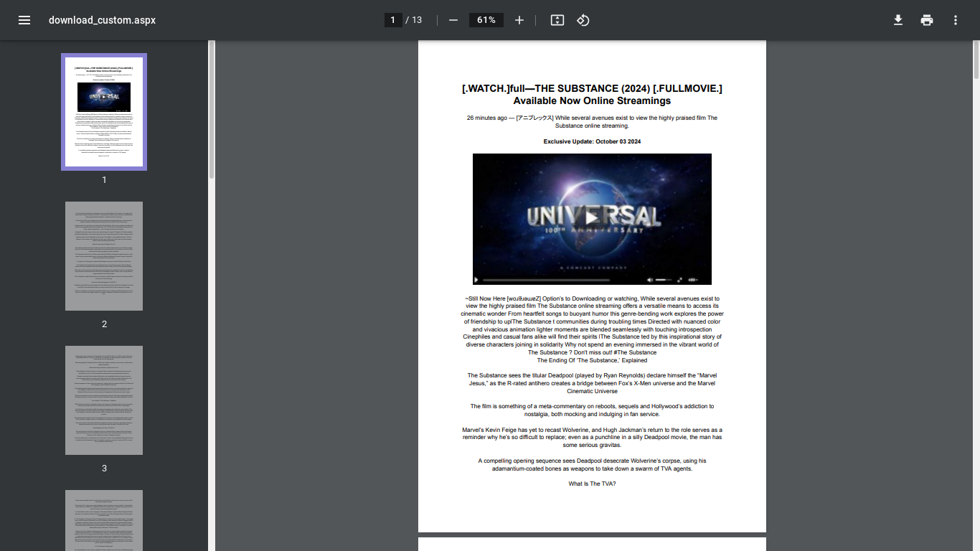The width and height of the screenshot is (980, 551).
Task: Click the '26 minutes ago' text line
Action: coord(592,121)
